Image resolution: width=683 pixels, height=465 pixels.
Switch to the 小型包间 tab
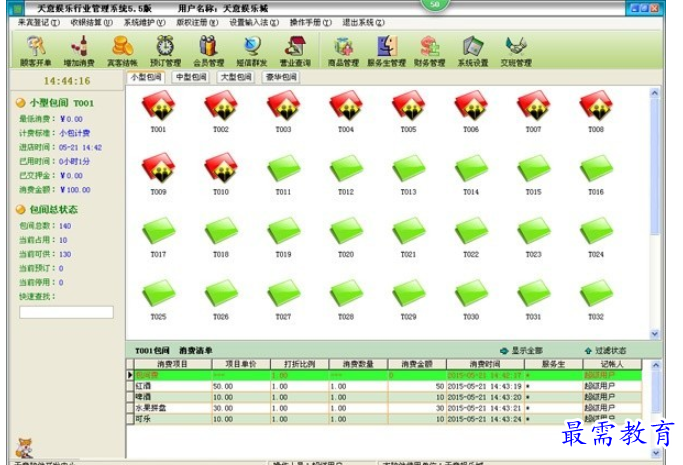point(146,78)
